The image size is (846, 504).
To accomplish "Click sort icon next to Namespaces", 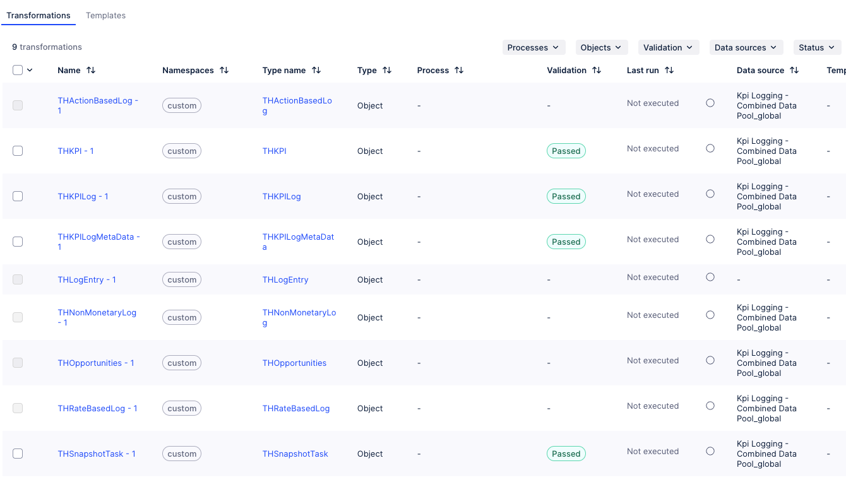I will point(224,71).
